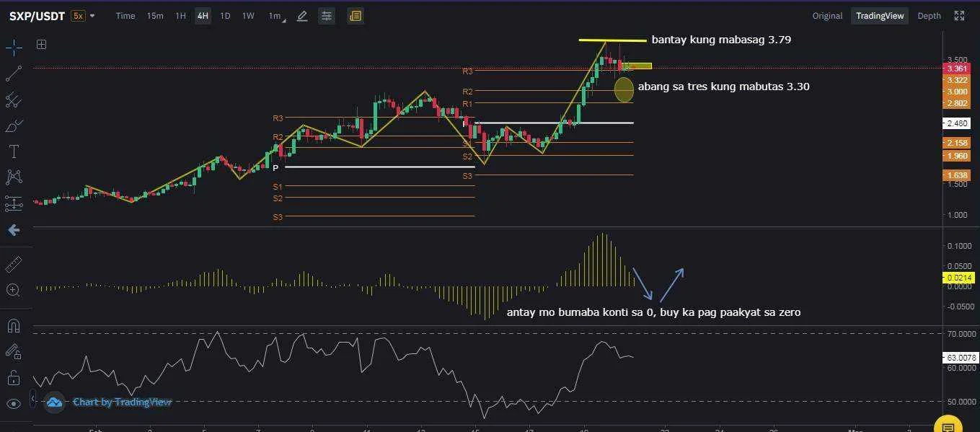The height and width of the screenshot is (432, 980).
Task: Open the pattern drawing tools
Action: pyautogui.click(x=14, y=177)
